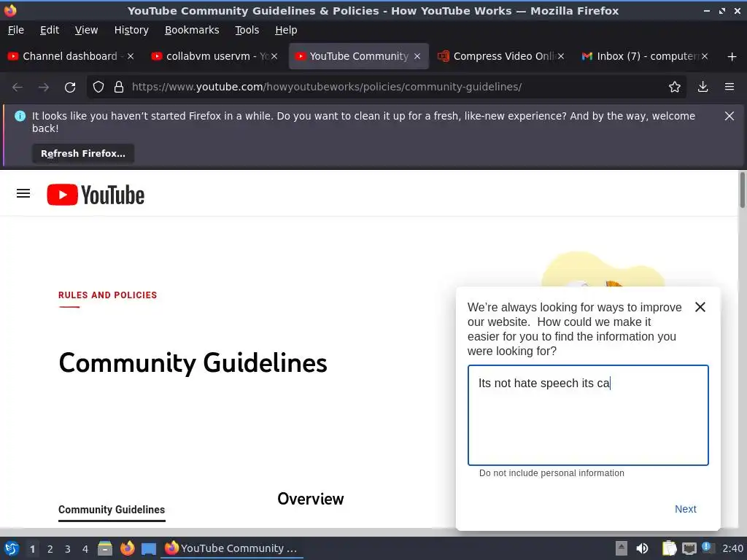Switch to the Channel dashboard tab

71,56
